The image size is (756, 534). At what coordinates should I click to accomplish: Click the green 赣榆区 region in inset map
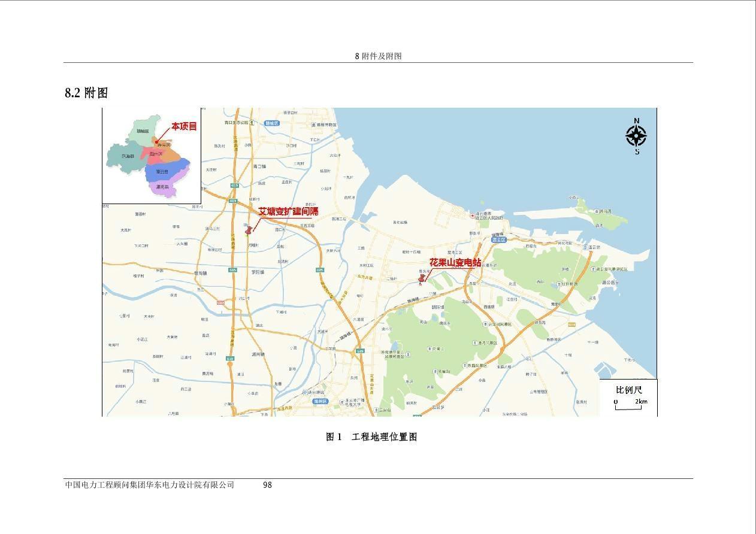point(143,131)
